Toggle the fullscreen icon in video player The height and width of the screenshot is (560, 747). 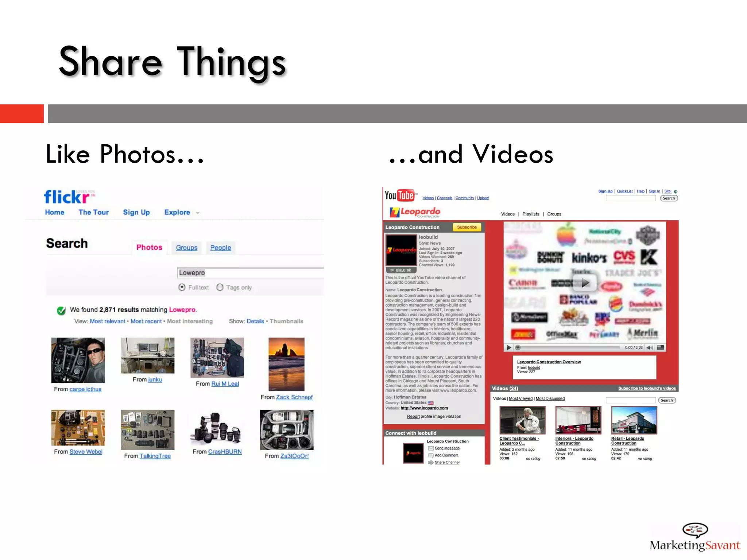tap(660, 347)
